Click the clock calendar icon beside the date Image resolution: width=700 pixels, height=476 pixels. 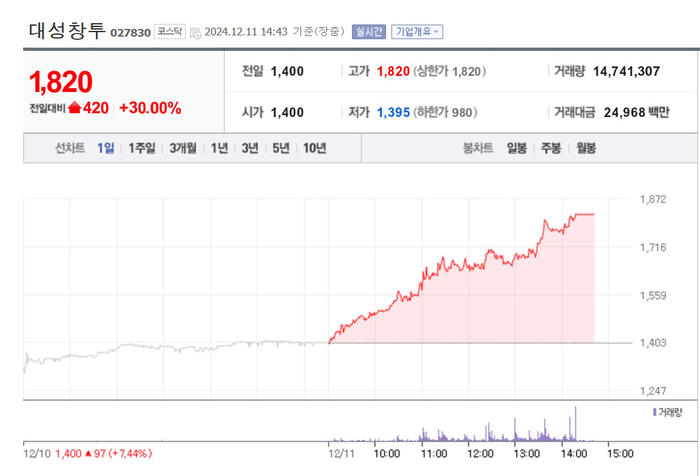point(195,33)
